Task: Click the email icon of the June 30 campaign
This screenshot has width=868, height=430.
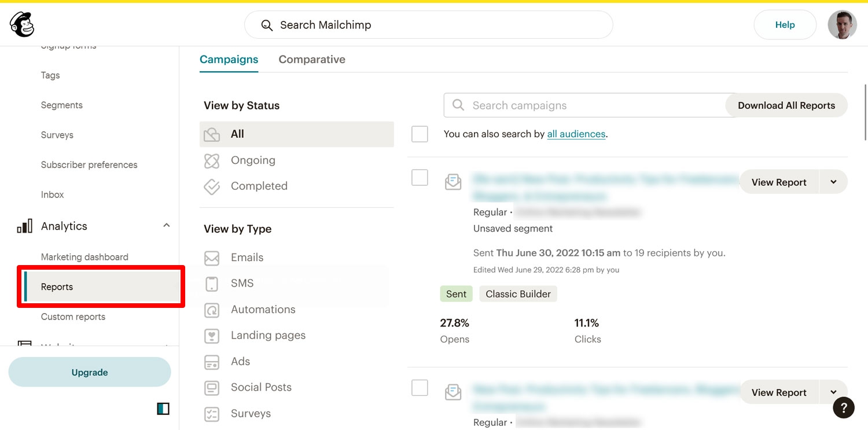Action: [x=453, y=182]
